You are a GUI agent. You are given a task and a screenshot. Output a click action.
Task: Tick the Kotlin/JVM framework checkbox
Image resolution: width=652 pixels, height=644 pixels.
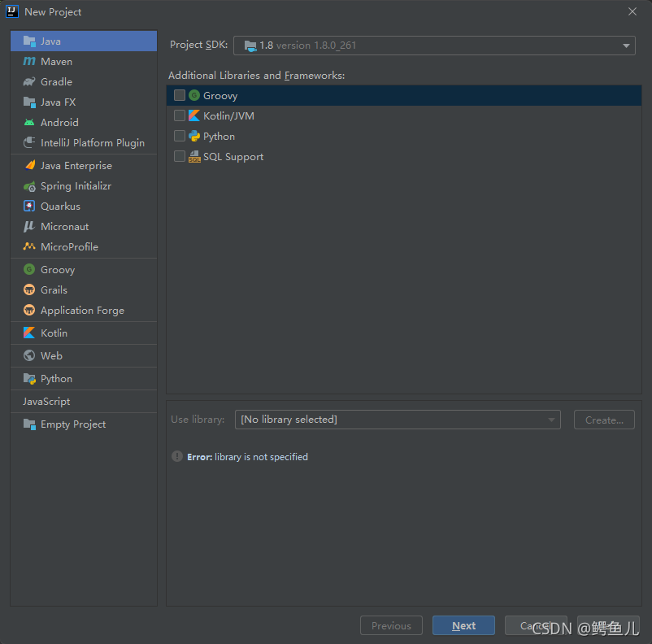180,116
